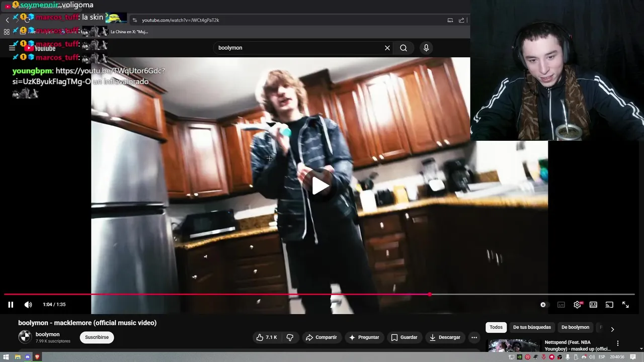Click the youngbpm chat link message

click(89, 76)
